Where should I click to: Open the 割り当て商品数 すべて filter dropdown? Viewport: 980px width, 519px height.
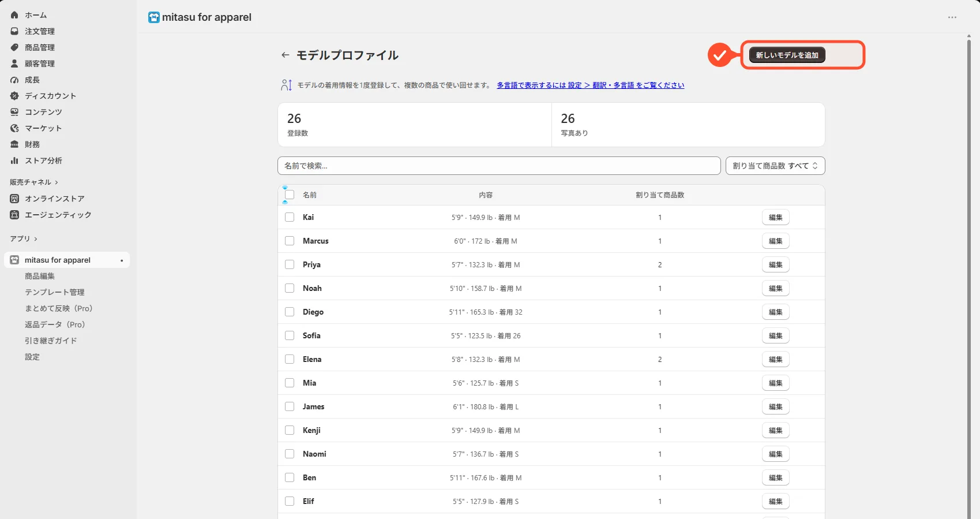775,166
